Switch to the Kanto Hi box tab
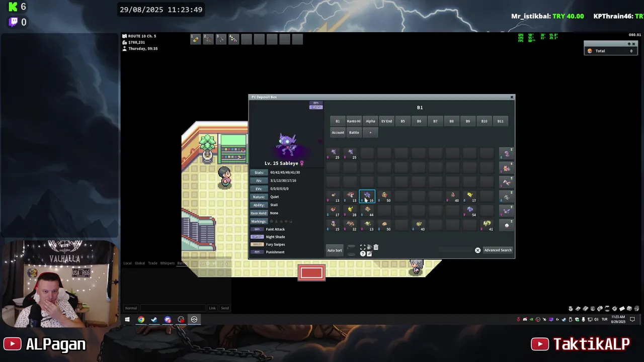Viewport: 644px width, 362px height. point(354,121)
